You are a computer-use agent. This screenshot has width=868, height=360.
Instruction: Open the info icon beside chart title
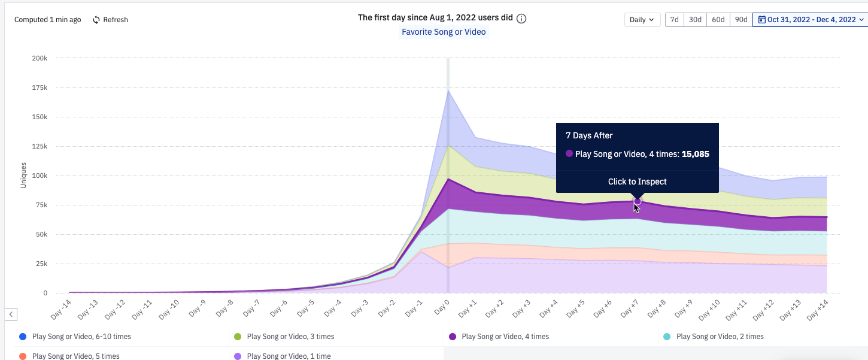point(521,18)
